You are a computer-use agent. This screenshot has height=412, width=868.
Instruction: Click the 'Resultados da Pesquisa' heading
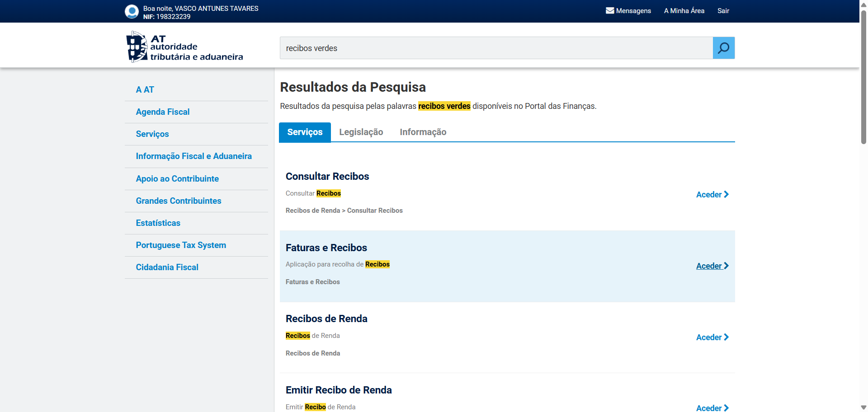tap(353, 87)
